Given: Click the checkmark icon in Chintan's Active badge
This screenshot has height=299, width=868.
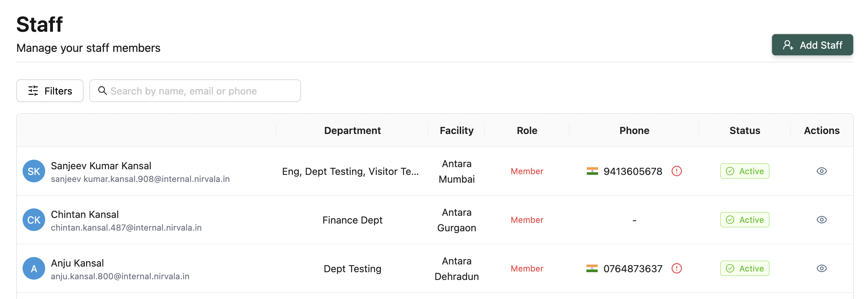Looking at the screenshot, I should coord(730,220).
